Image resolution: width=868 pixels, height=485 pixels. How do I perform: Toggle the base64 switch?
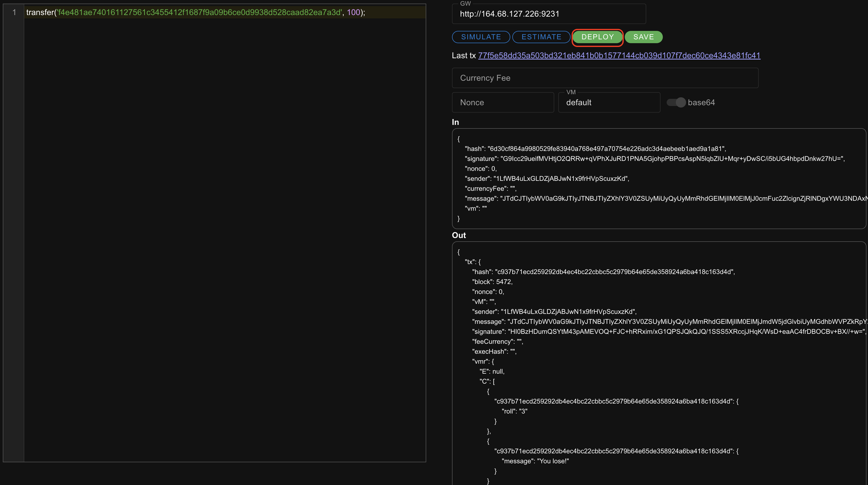point(676,102)
